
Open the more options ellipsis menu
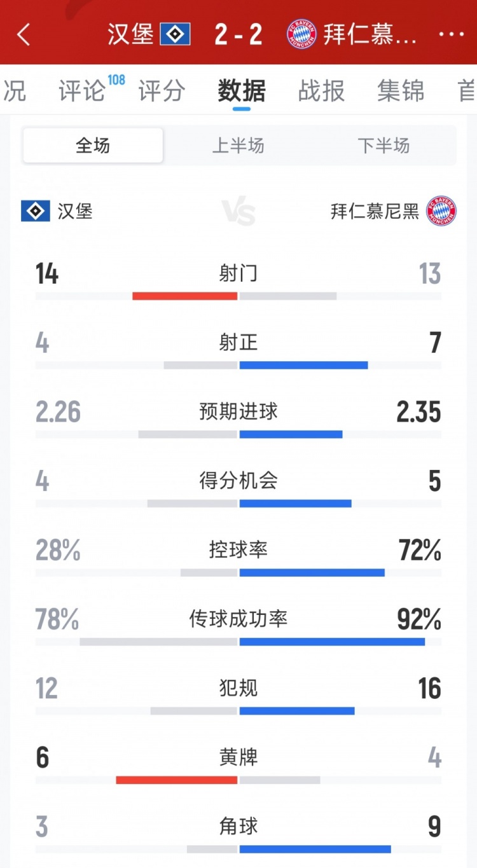pyautogui.click(x=453, y=35)
